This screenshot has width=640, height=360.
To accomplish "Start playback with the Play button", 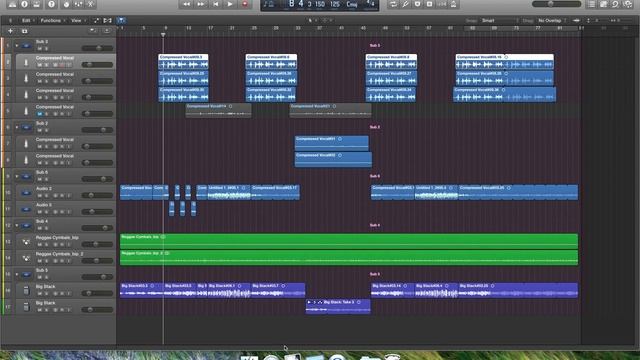I will 230,4.
